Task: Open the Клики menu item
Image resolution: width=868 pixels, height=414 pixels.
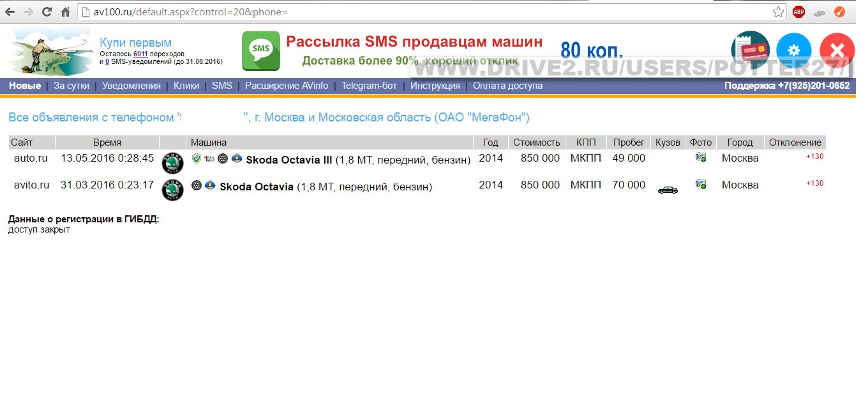Action: (186, 86)
